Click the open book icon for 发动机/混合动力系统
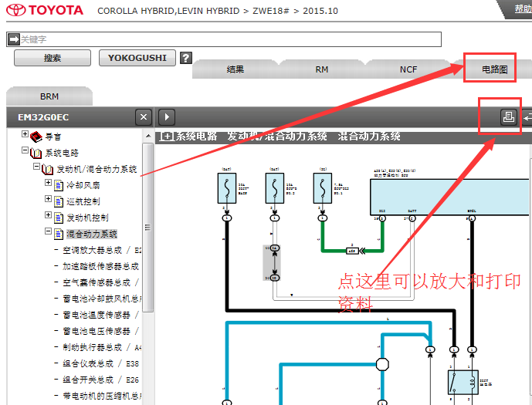 pos(48,170)
